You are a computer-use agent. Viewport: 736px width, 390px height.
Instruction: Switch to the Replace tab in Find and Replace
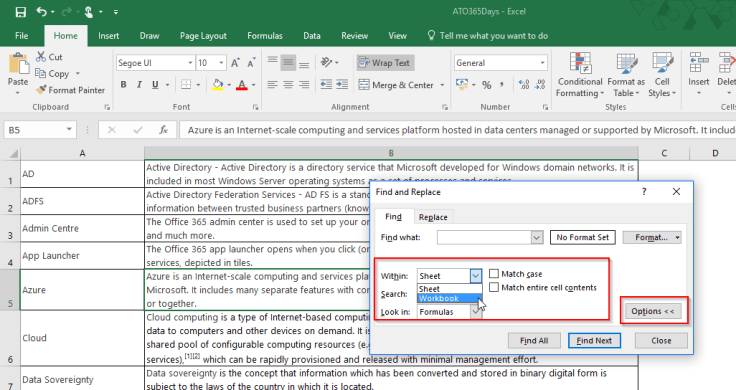tap(433, 217)
